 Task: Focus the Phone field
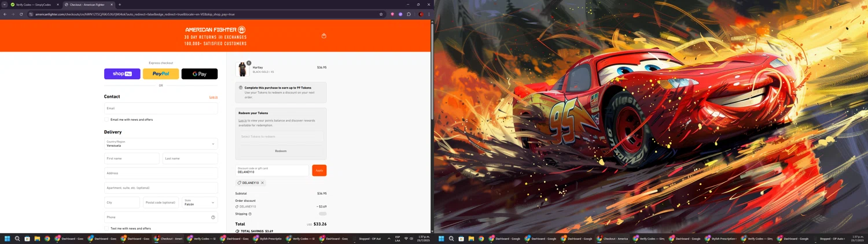(161, 217)
